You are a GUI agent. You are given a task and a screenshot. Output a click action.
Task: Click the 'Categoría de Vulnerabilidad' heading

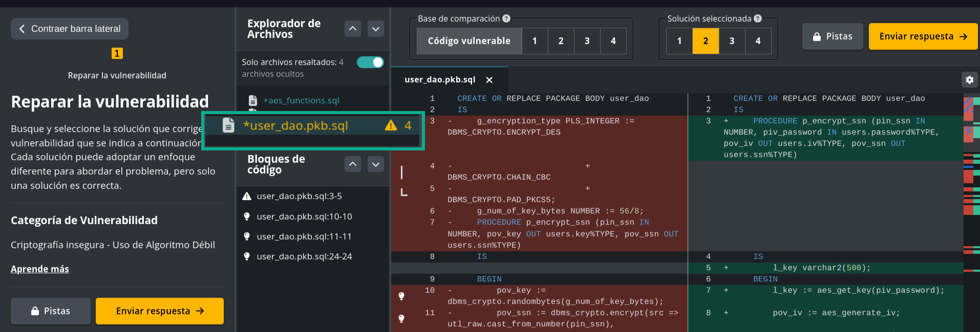pyautogui.click(x=84, y=220)
